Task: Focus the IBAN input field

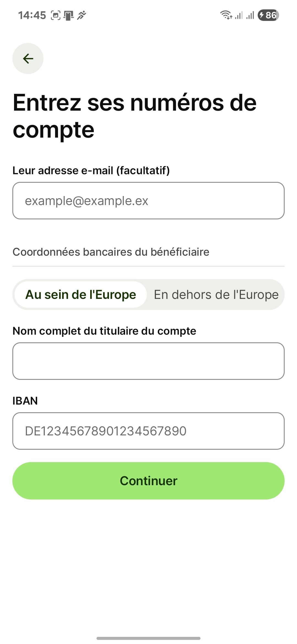Action: point(148,431)
